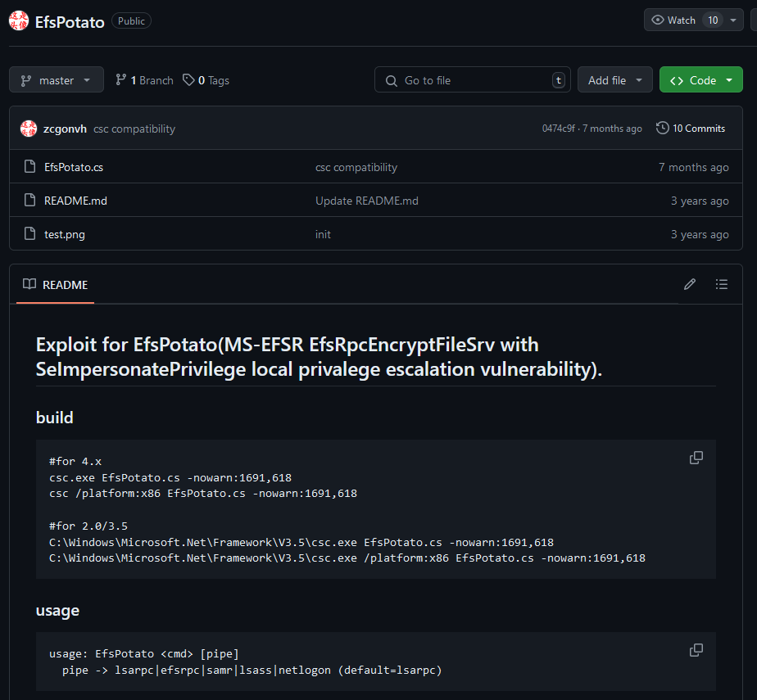The image size is (757, 700).
Task: Click the file icon beside EfsPotato.cs
Action: [x=30, y=166]
